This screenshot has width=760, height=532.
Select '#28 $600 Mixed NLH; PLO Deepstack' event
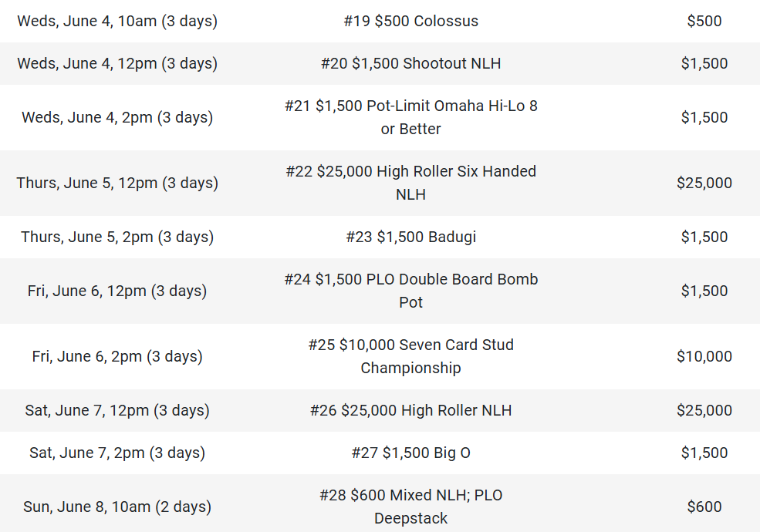tap(410, 507)
